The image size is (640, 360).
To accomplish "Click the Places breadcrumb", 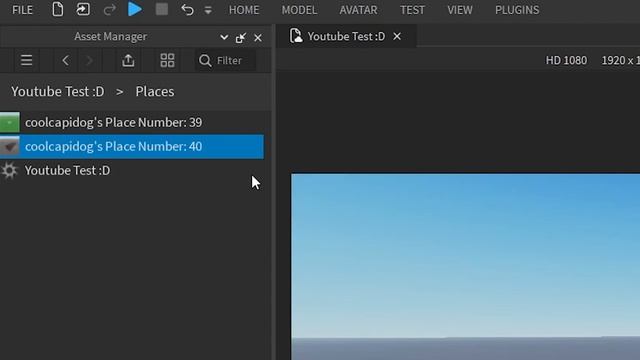I will [155, 91].
